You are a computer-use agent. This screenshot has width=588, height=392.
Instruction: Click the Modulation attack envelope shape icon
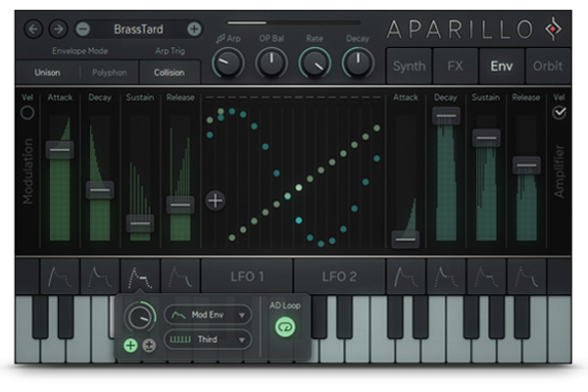point(60,276)
